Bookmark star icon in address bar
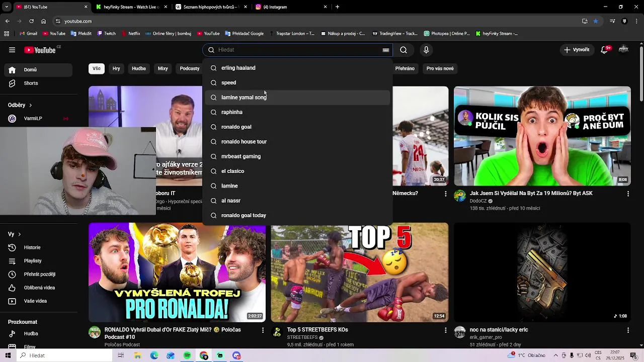Screen dimensions: 644x362 point(596,21)
